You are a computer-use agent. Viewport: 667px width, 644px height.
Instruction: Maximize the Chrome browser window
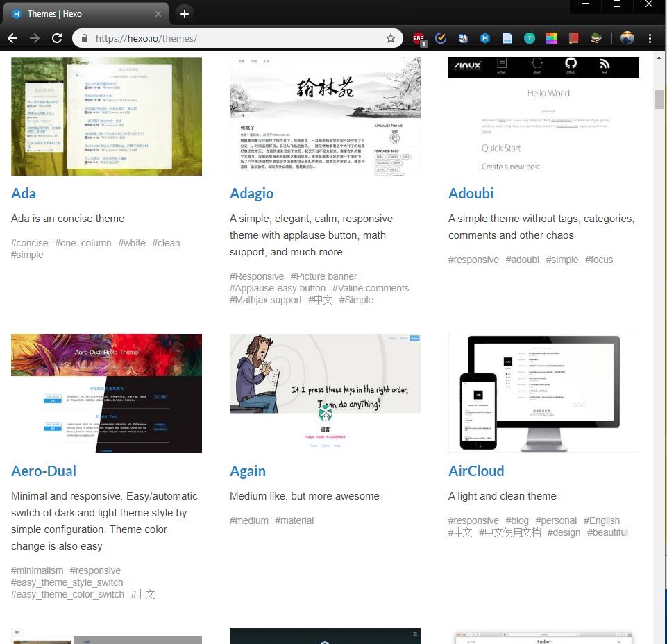[617, 4]
